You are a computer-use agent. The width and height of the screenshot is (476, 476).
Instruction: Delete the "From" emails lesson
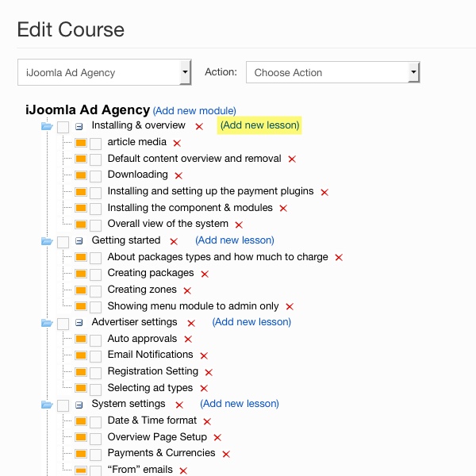click(x=183, y=470)
